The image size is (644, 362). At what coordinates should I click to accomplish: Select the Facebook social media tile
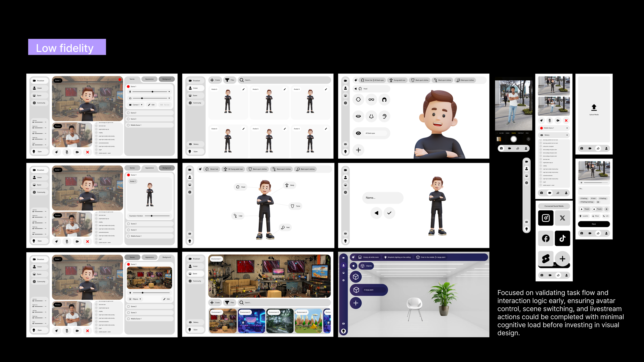point(546,238)
